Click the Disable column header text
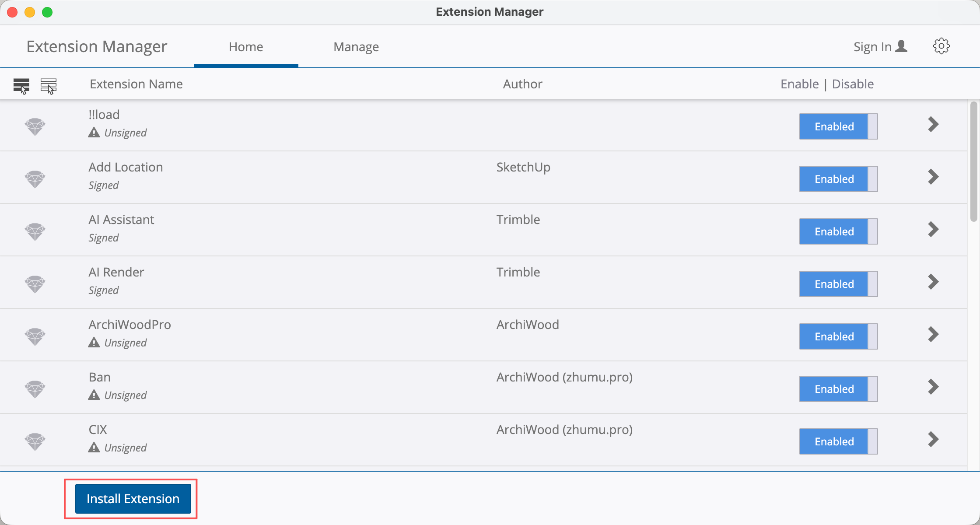Image resolution: width=980 pixels, height=525 pixels. point(853,84)
